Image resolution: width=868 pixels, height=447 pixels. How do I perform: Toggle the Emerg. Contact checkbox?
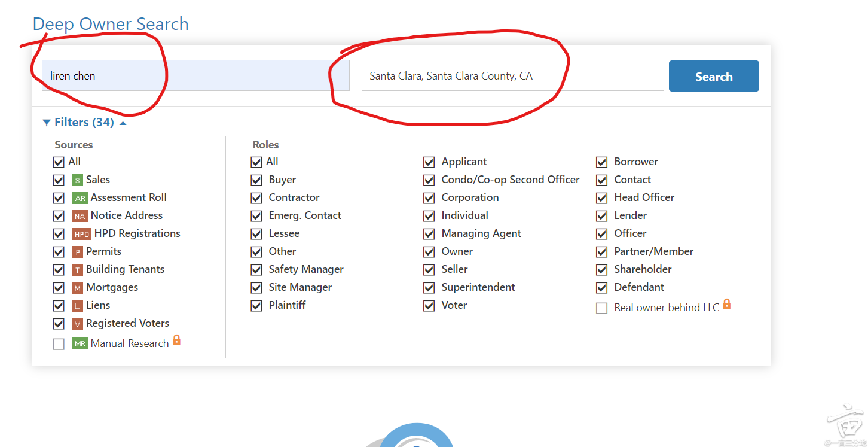pos(256,216)
